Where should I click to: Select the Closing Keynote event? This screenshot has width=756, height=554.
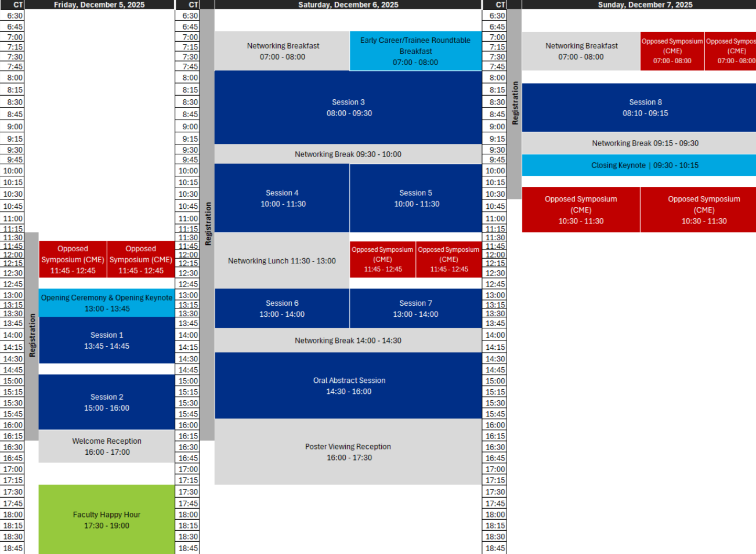pos(645,165)
